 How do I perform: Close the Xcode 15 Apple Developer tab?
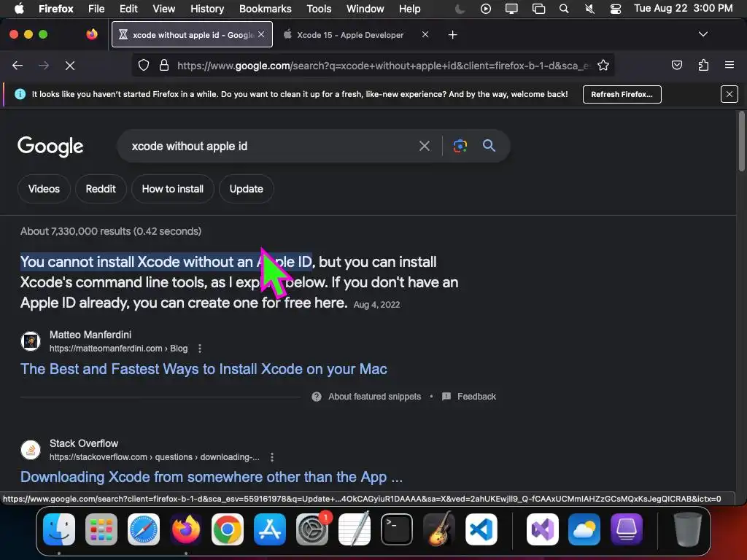click(425, 34)
